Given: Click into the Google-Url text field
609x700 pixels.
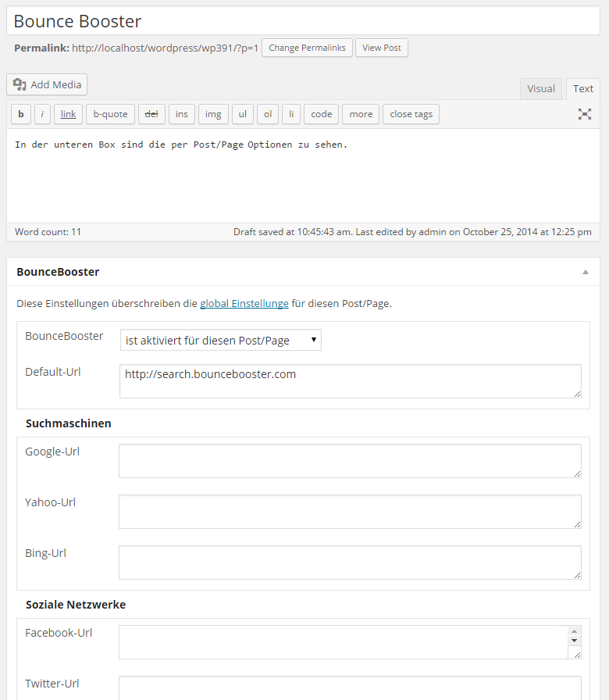Looking at the screenshot, I should (x=350, y=461).
